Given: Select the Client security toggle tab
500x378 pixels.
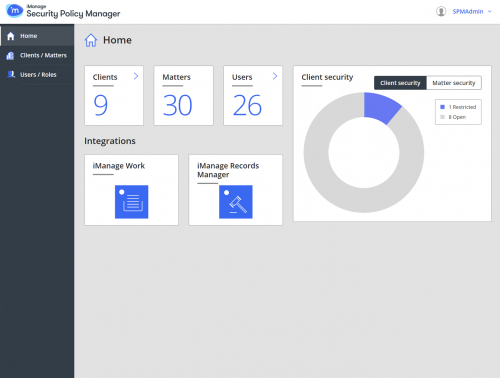Looking at the screenshot, I should point(400,83).
